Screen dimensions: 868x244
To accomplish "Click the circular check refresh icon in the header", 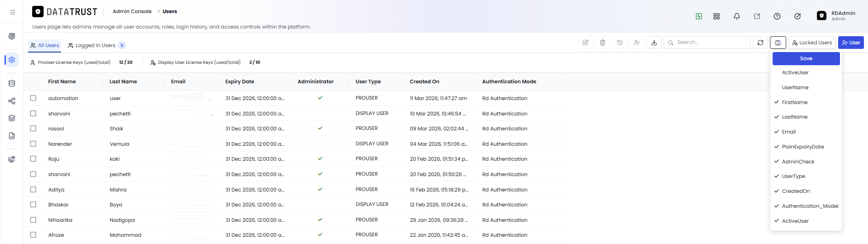I will click(x=797, y=16).
